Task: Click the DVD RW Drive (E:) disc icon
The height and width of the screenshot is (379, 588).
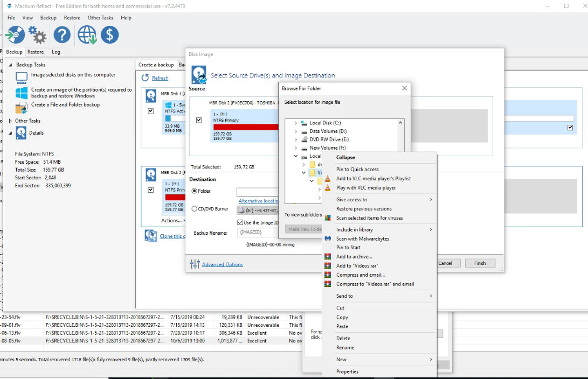Action: point(305,139)
